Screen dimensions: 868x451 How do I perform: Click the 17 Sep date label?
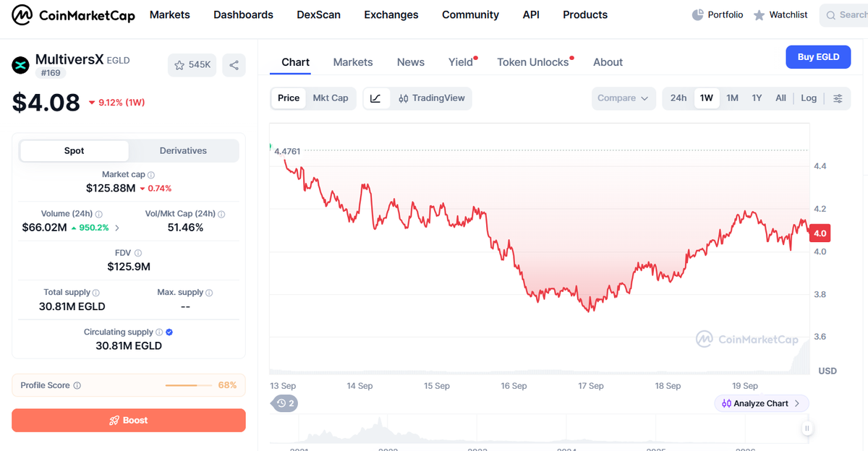click(591, 386)
